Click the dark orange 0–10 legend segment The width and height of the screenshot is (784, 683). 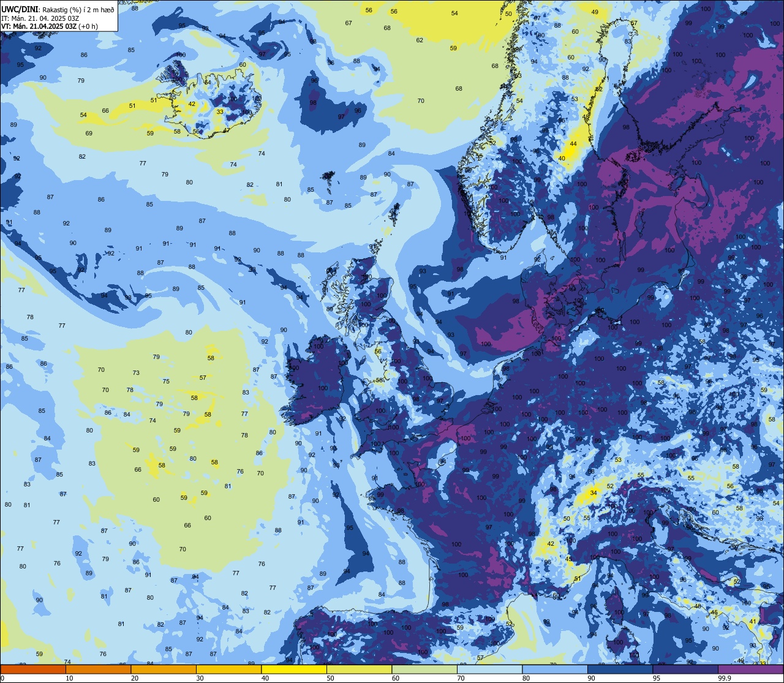[x=33, y=669]
